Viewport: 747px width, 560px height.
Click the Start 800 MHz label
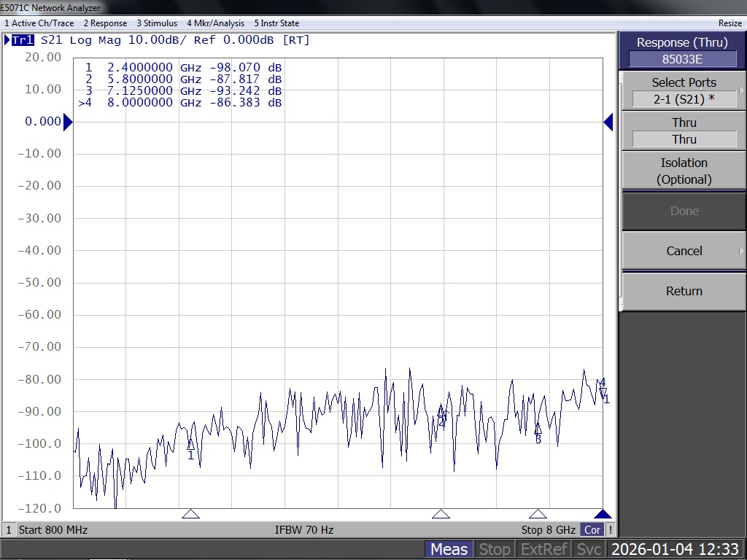[x=53, y=529]
